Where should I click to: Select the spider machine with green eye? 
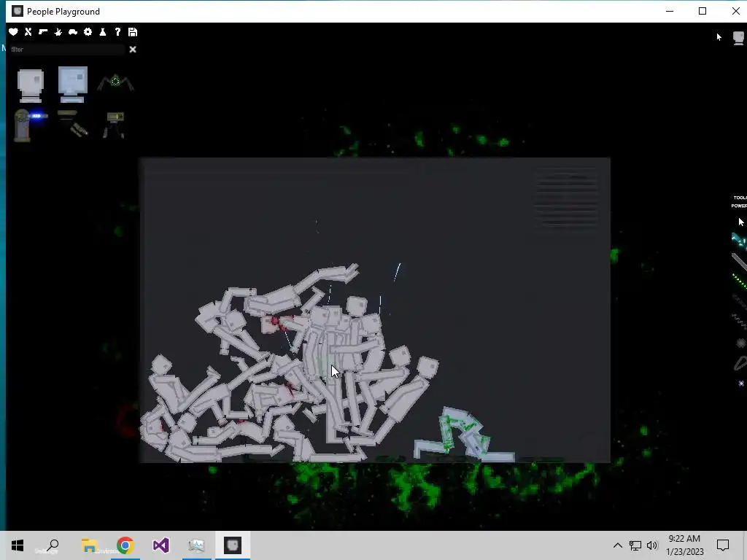[115, 82]
